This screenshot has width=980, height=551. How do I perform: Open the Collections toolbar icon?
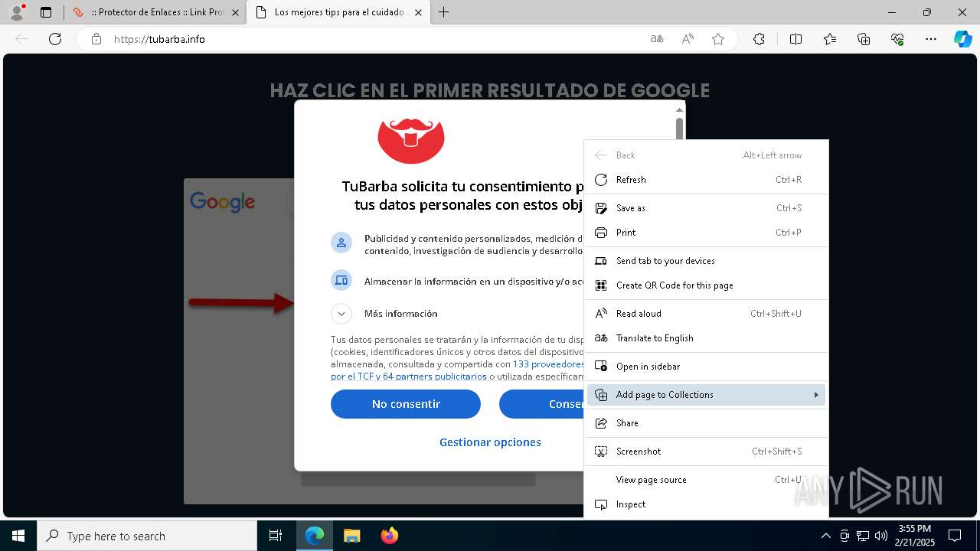coord(864,39)
